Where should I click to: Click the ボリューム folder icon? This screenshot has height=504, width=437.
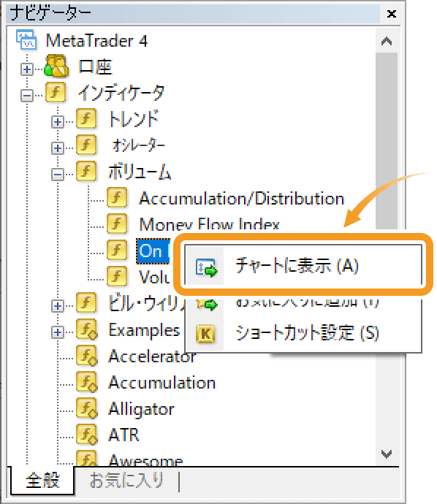click(x=86, y=172)
